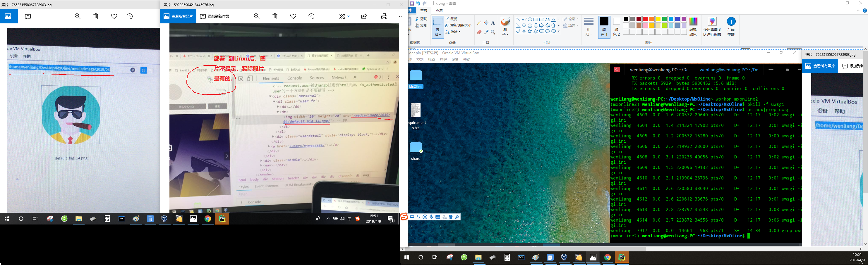Click volume icon in taskbar tray
This screenshot has height=266, width=868.
click(342, 219)
